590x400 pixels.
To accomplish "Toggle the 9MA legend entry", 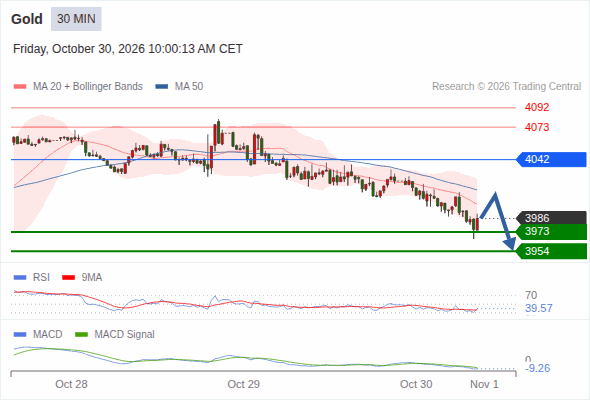I will [82, 277].
